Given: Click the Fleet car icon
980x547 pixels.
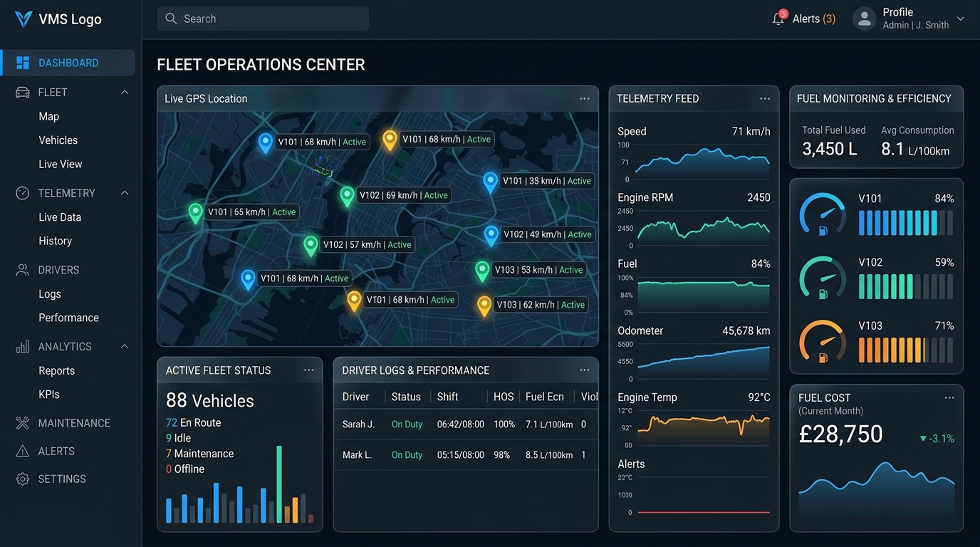Looking at the screenshot, I should [x=23, y=93].
